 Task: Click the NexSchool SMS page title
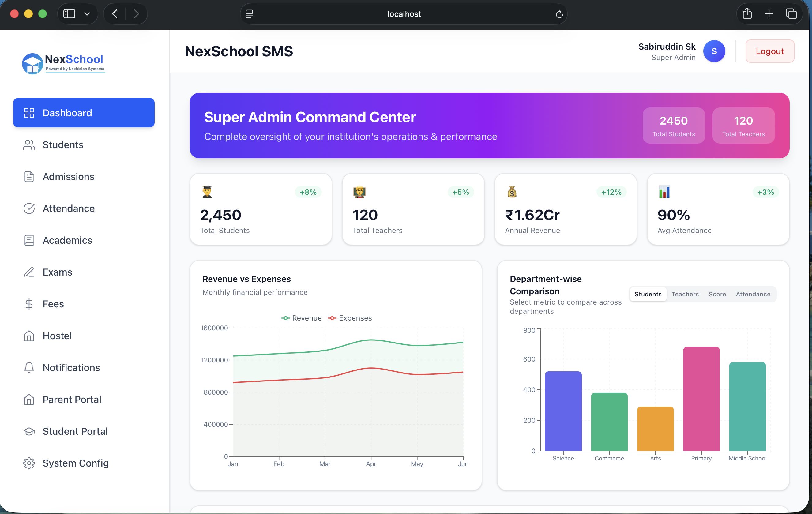point(239,51)
